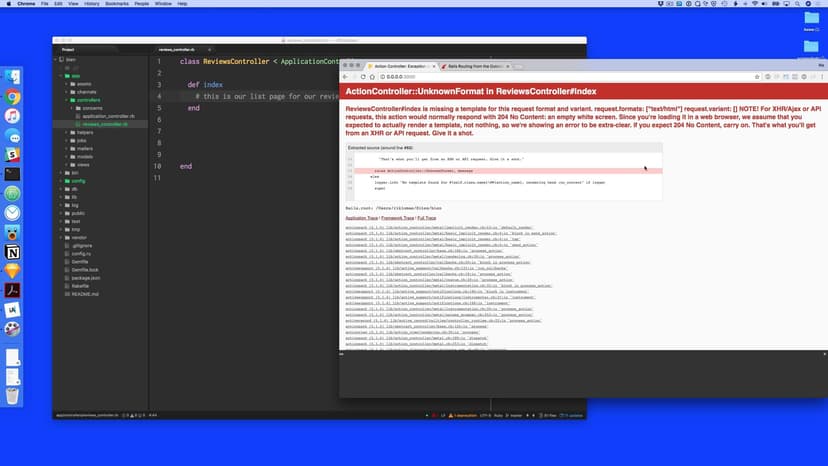Expand the models folder
This screenshot has height=466, width=828.
[x=84, y=156]
